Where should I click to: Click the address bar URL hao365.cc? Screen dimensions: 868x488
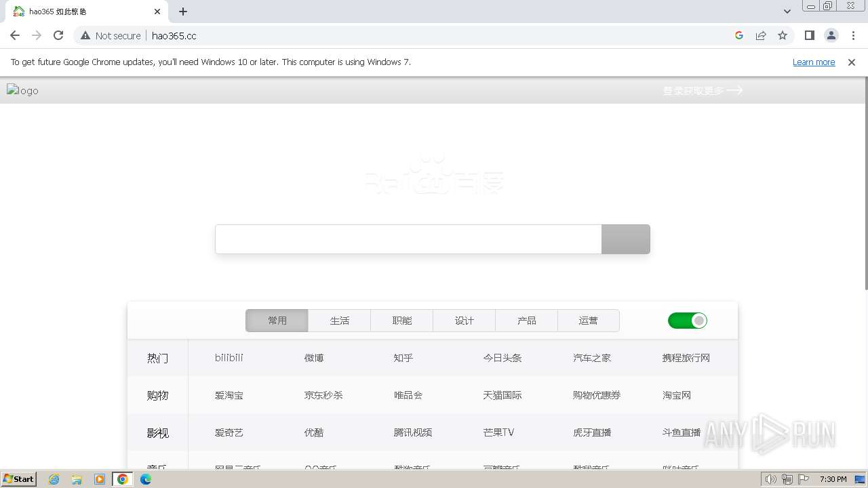[174, 35]
